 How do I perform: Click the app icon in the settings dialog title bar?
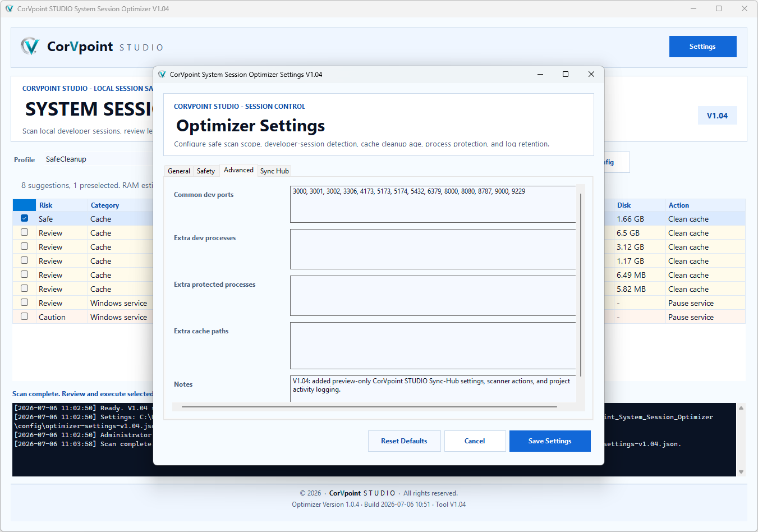point(162,74)
